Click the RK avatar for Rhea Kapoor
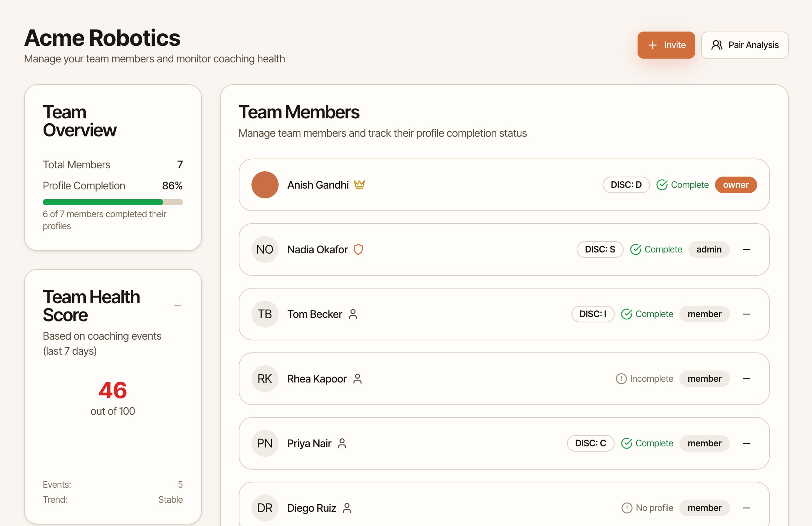The image size is (812, 526). (x=265, y=379)
